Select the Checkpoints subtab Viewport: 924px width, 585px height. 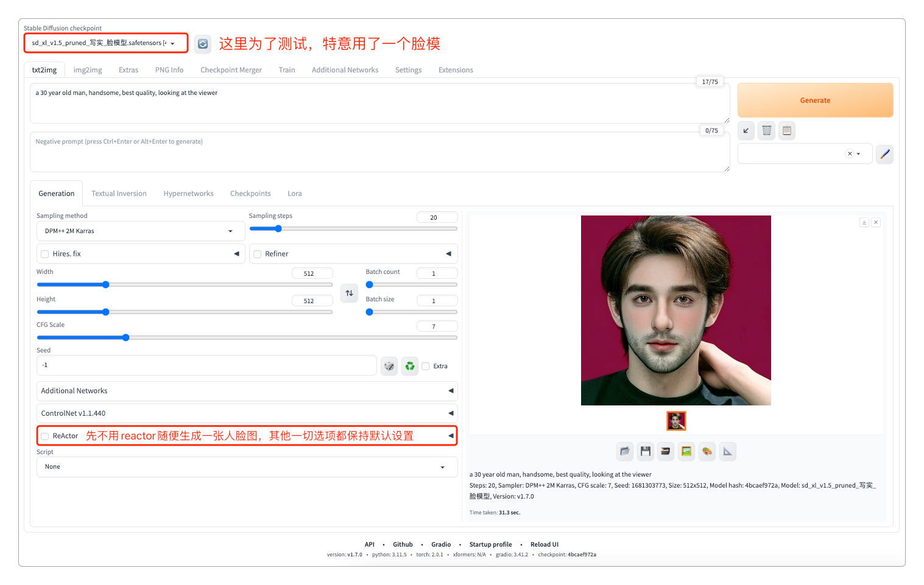click(250, 194)
